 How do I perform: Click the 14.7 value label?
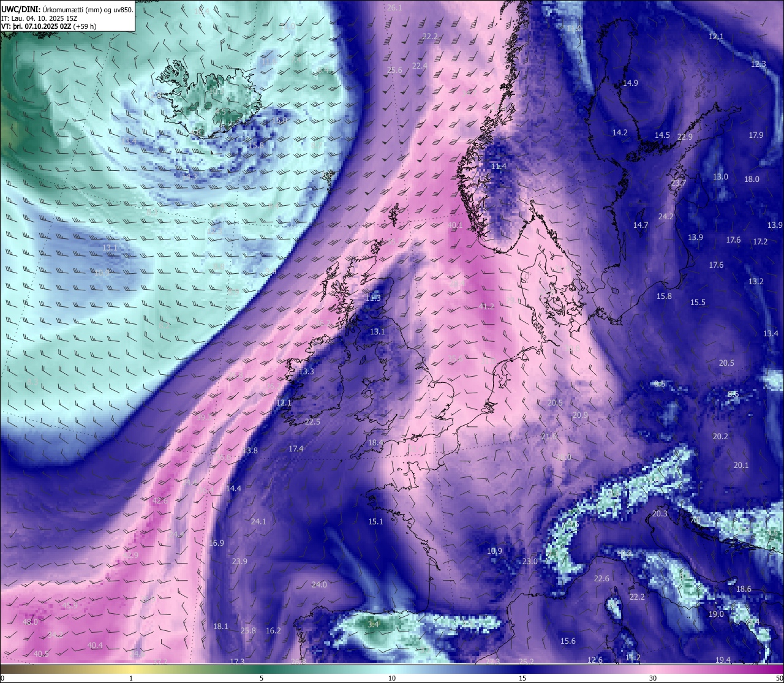[641, 225]
